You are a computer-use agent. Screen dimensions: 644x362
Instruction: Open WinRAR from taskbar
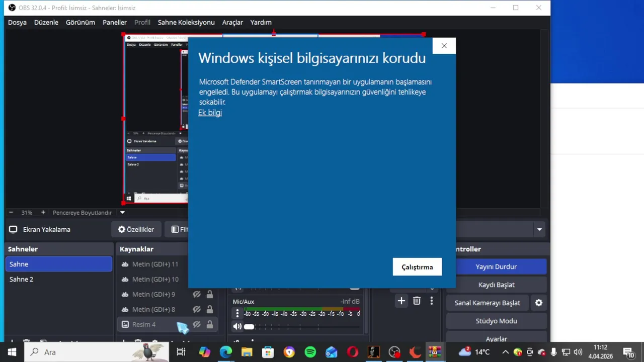(x=435, y=352)
